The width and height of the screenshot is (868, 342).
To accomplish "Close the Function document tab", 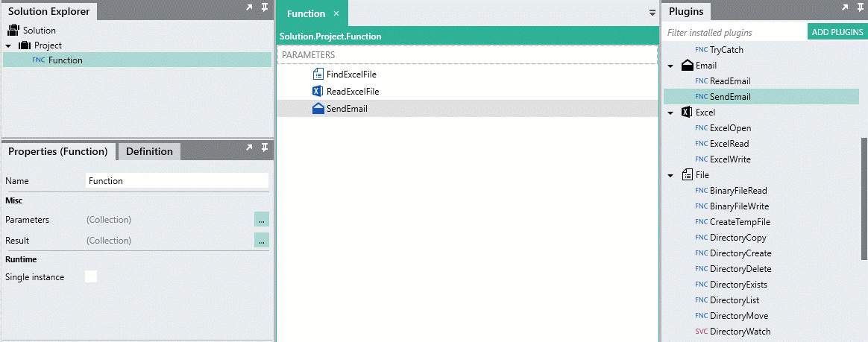I will coord(336,13).
